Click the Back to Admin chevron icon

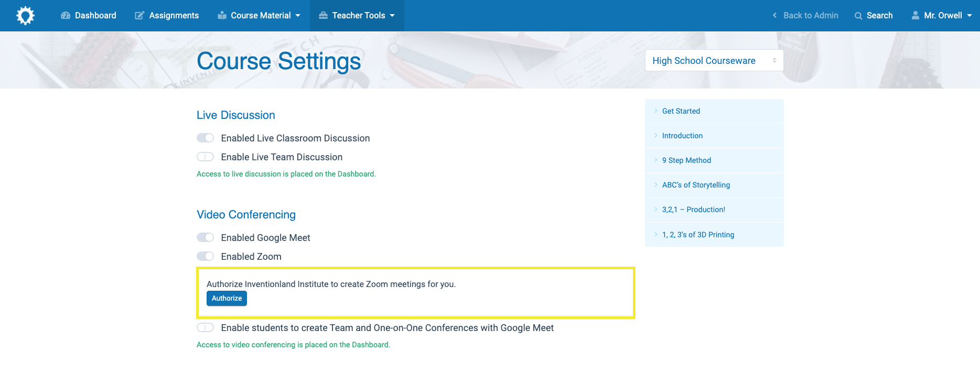774,16
